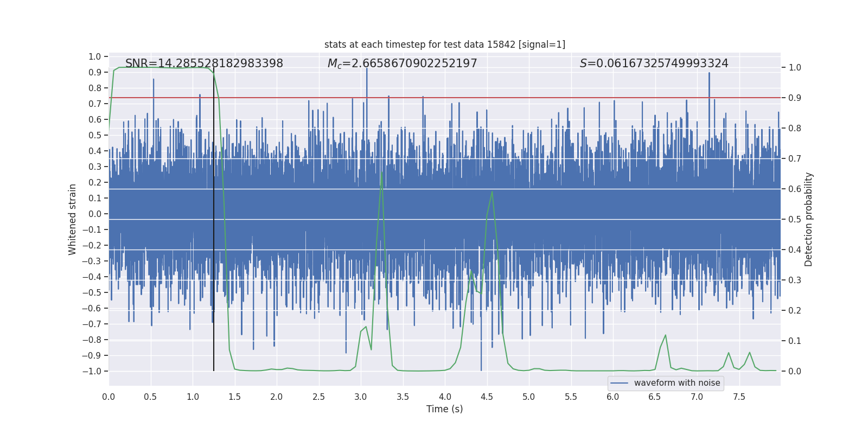
Task: Click the blue line sample in the legend
Action: click(x=620, y=383)
